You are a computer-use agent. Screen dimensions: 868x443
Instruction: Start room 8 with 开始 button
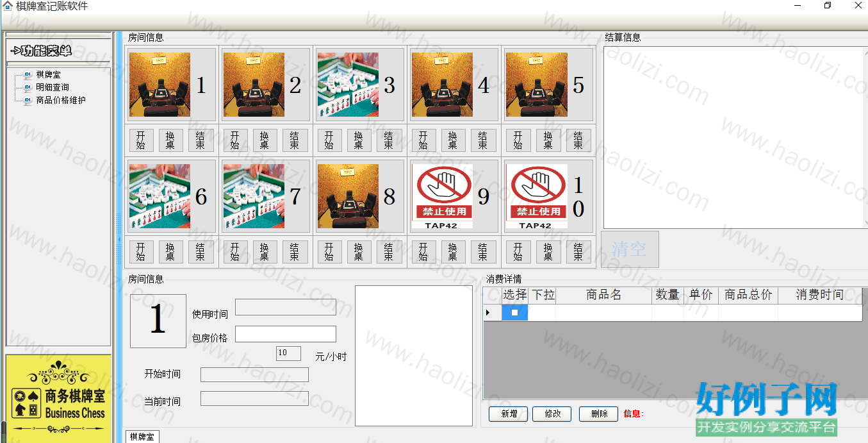click(x=329, y=252)
